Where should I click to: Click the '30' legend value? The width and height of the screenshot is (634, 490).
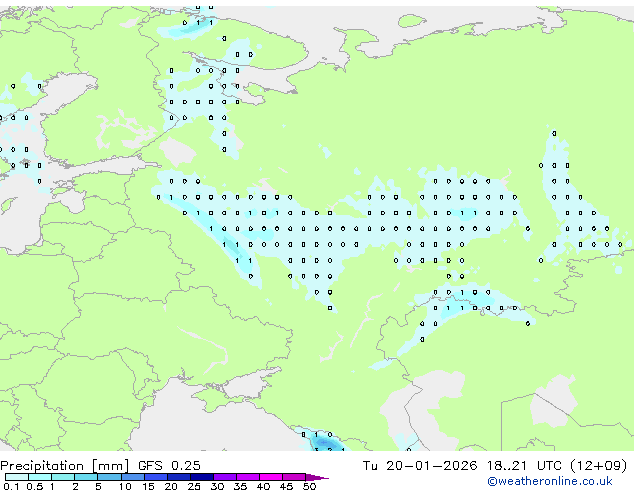pyautogui.click(x=217, y=486)
